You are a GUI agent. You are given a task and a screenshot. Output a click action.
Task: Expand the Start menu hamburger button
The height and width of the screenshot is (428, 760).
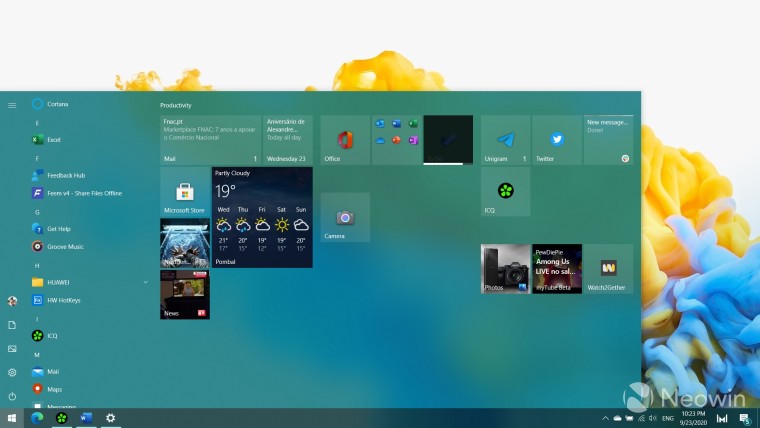point(12,105)
